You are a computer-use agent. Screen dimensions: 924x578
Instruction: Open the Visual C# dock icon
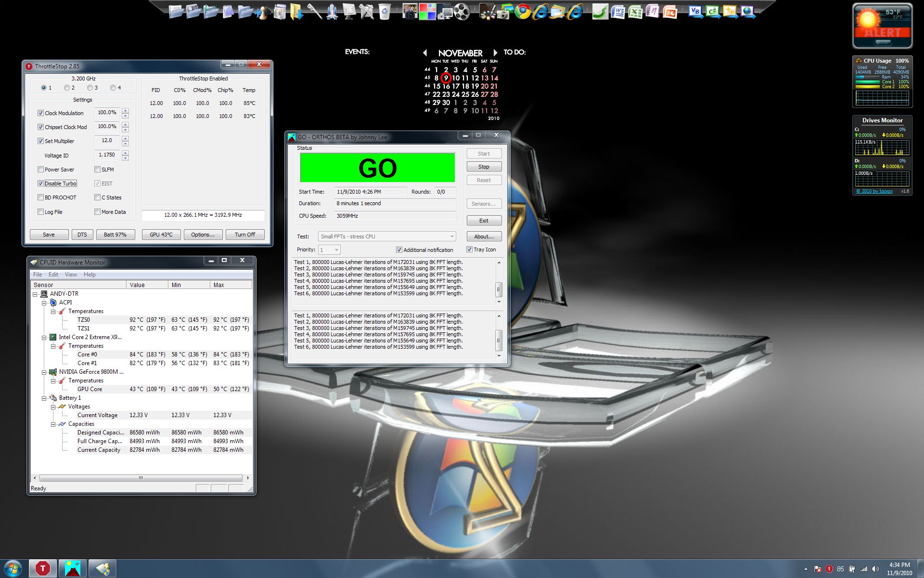713,12
